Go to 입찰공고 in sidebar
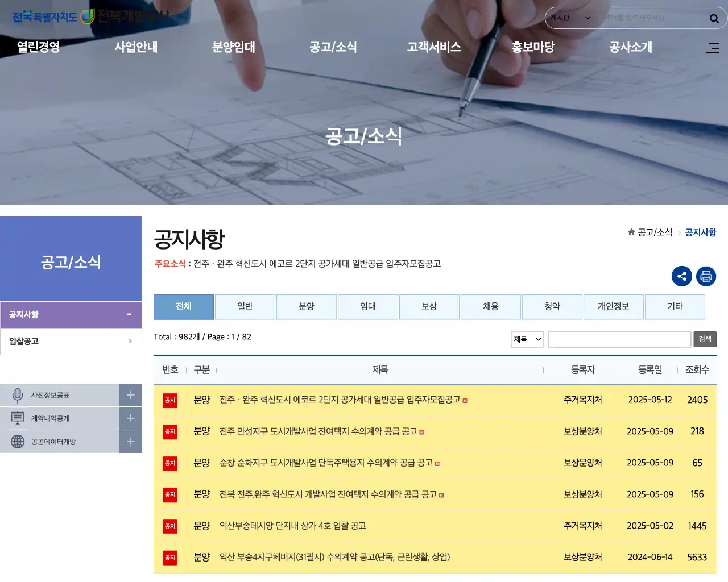728x582 pixels. (71, 341)
